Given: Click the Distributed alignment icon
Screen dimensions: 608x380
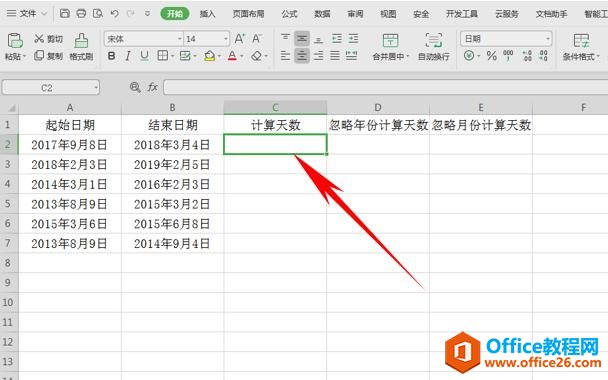Looking at the screenshot, I should pyautogui.click(x=352, y=56).
